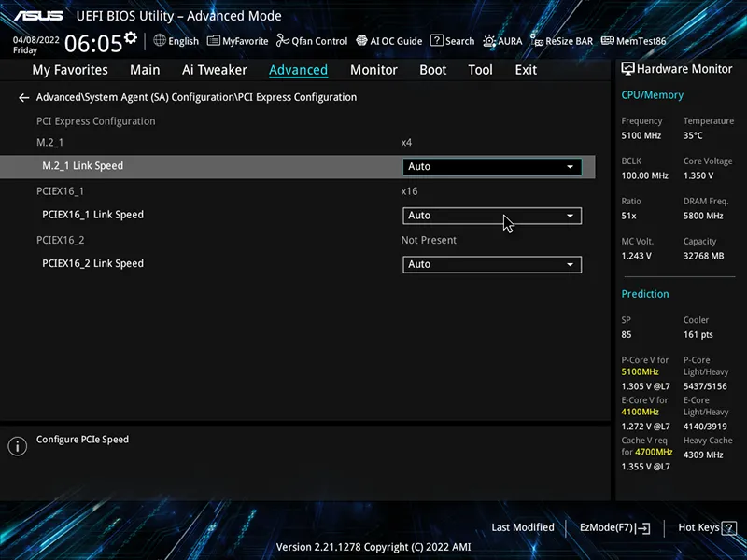
Task: Launch the MemTest86 icon
Action: 608,40
